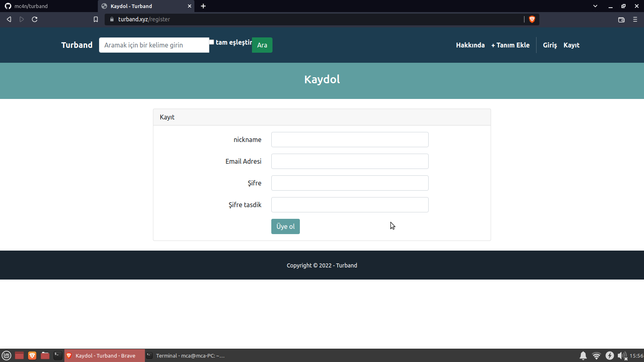Click the browser forward arrow

(x=22, y=19)
